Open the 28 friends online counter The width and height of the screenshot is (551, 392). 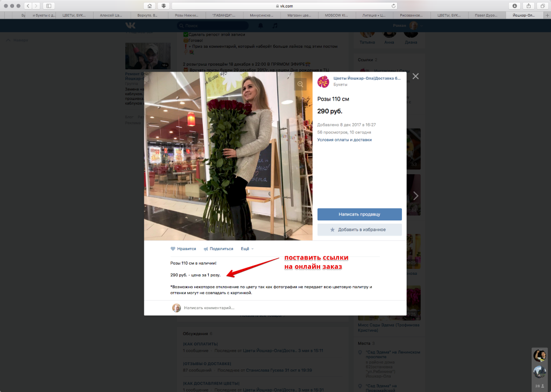[539, 386]
